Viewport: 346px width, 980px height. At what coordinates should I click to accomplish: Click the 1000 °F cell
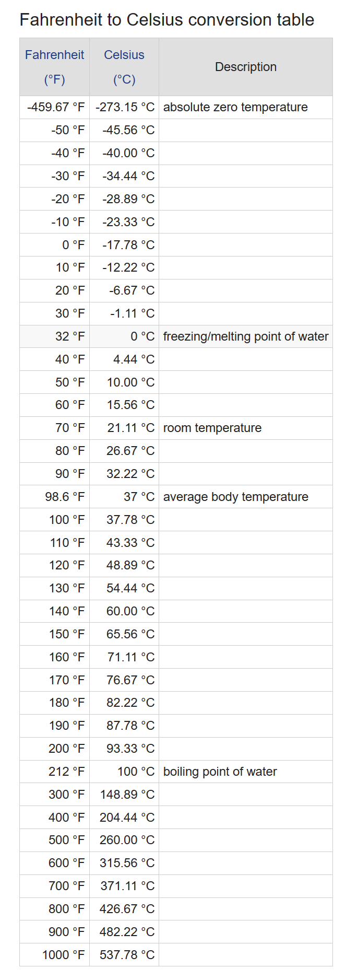pos(63,955)
